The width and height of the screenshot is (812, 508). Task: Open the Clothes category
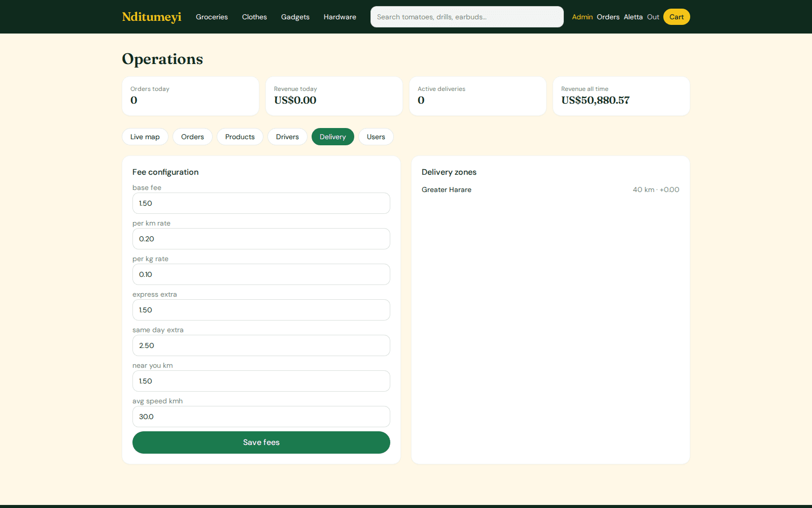point(254,17)
